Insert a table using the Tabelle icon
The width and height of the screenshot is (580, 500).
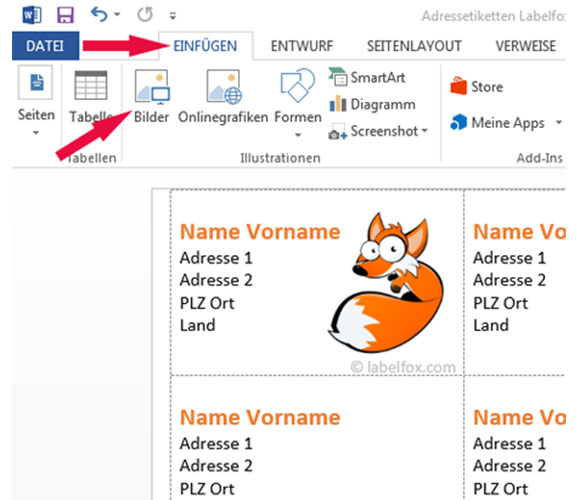click(x=91, y=85)
